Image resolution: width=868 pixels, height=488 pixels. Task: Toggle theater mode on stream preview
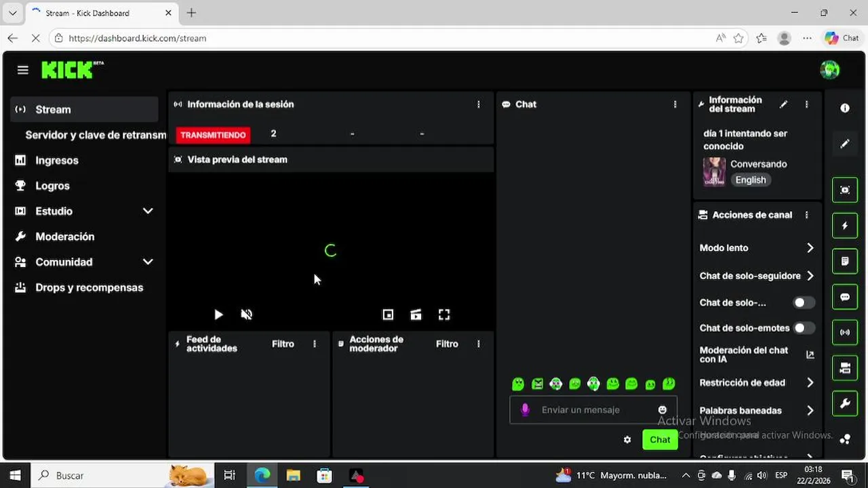point(416,314)
